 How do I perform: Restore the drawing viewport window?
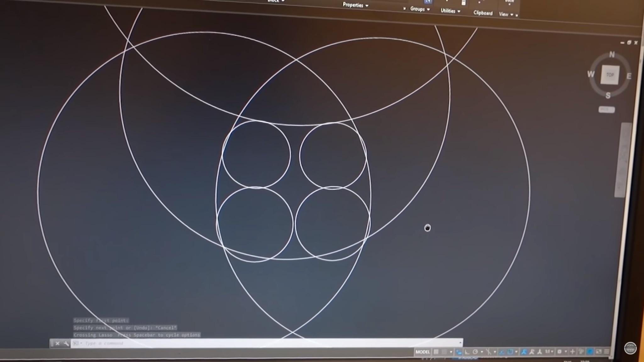click(629, 42)
